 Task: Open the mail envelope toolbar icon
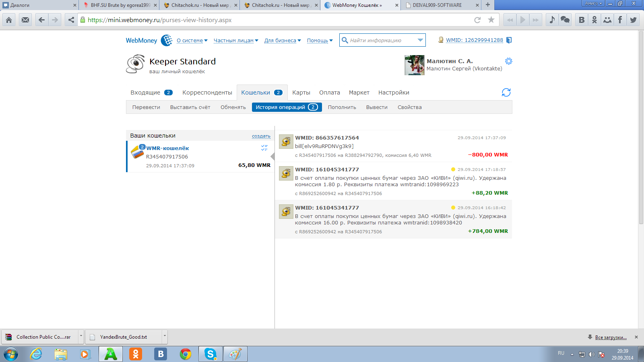point(25,20)
